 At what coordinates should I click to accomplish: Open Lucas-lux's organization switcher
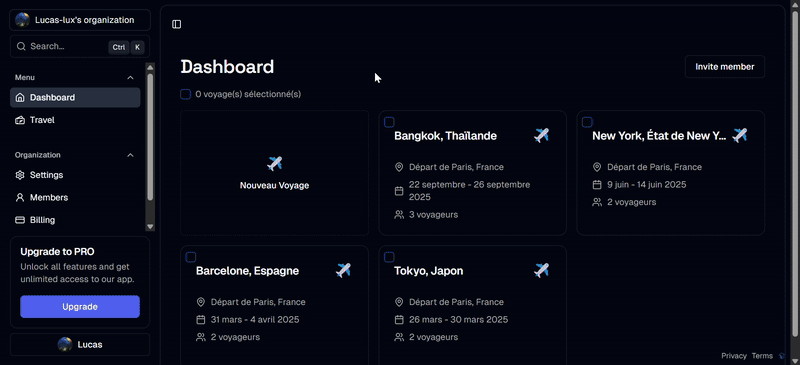80,20
